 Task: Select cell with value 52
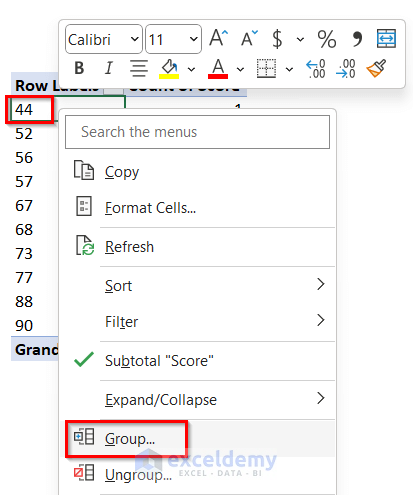pos(34,134)
